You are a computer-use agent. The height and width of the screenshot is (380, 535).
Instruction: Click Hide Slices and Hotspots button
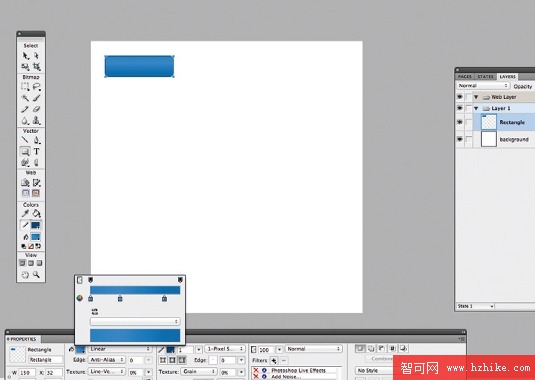click(x=26, y=193)
